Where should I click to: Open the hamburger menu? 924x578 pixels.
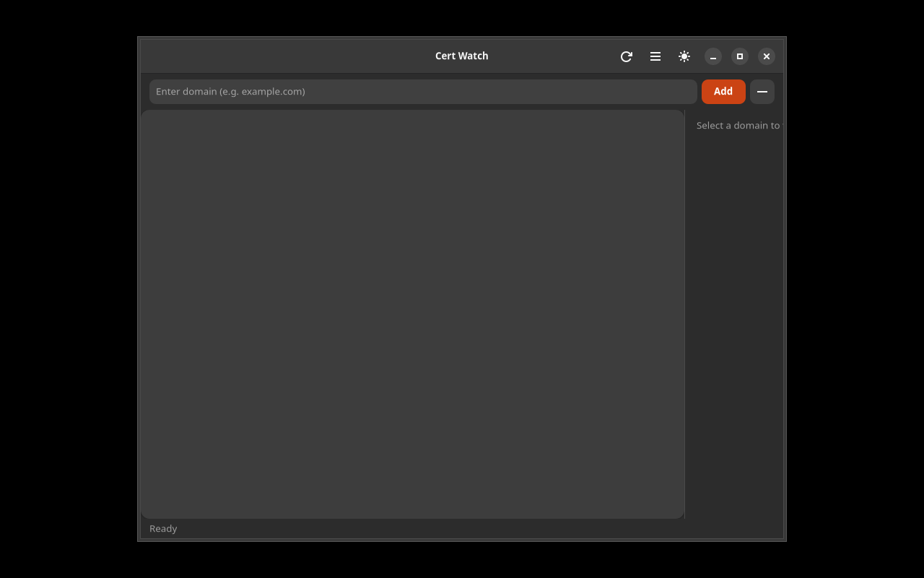[x=655, y=56]
